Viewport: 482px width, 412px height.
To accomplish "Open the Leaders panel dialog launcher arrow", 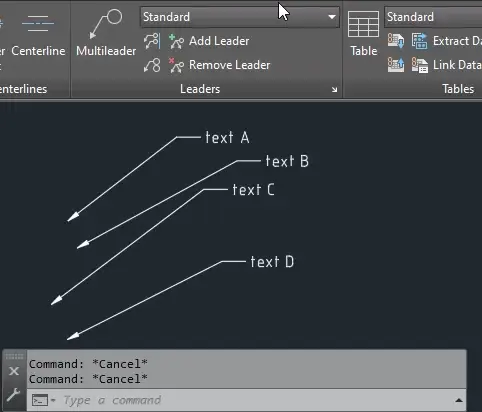I will tap(334, 89).
